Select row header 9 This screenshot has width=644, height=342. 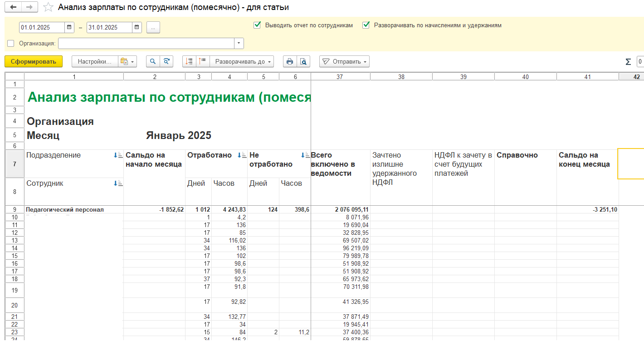click(x=15, y=209)
